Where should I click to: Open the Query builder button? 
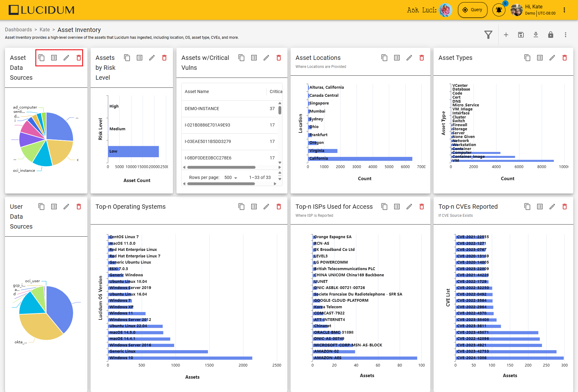(473, 10)
